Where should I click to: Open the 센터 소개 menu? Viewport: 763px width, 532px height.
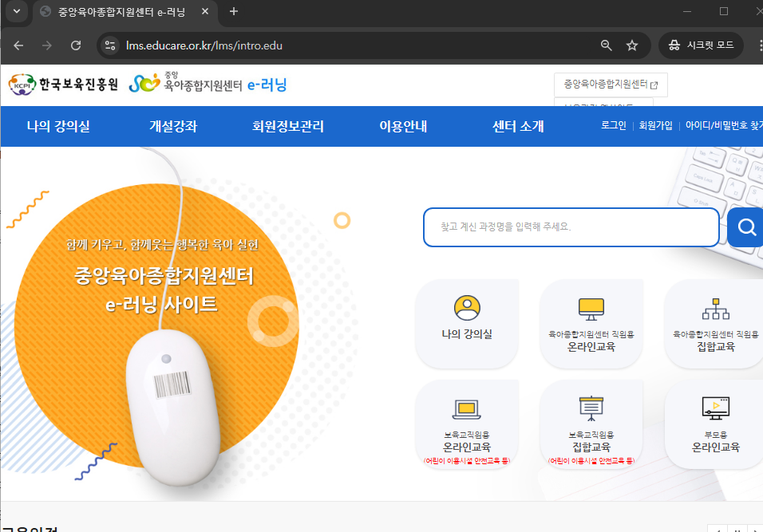[x=516, y=127]
